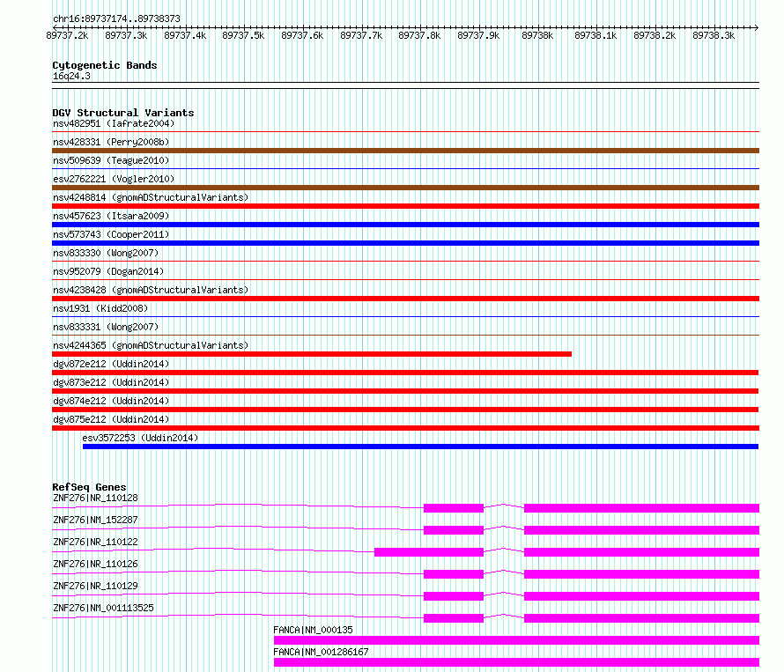The image size is (784, 672).
Task: Click the red bar under nsv4238428
Action: coord(405,299)
